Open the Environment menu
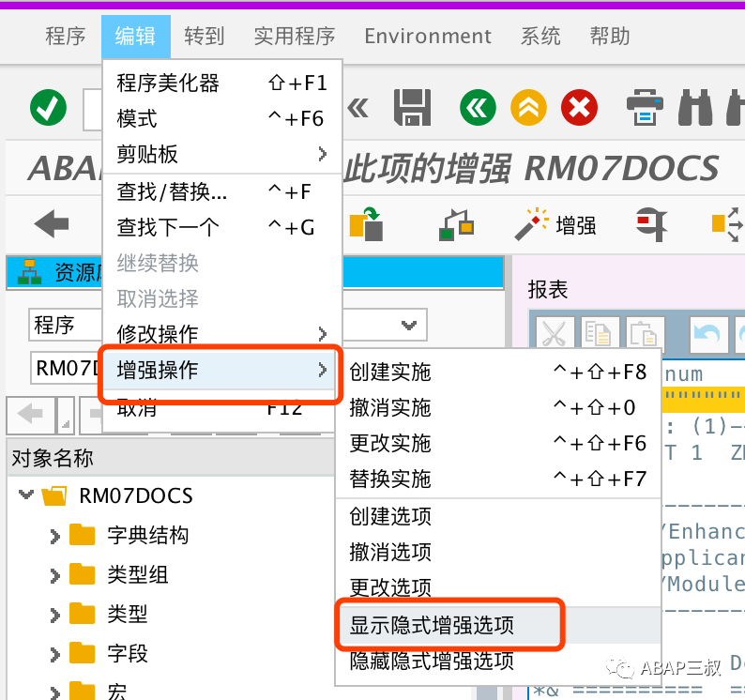Image resolution: width=745 pixels, height=700 pixels. coord(428,36)
